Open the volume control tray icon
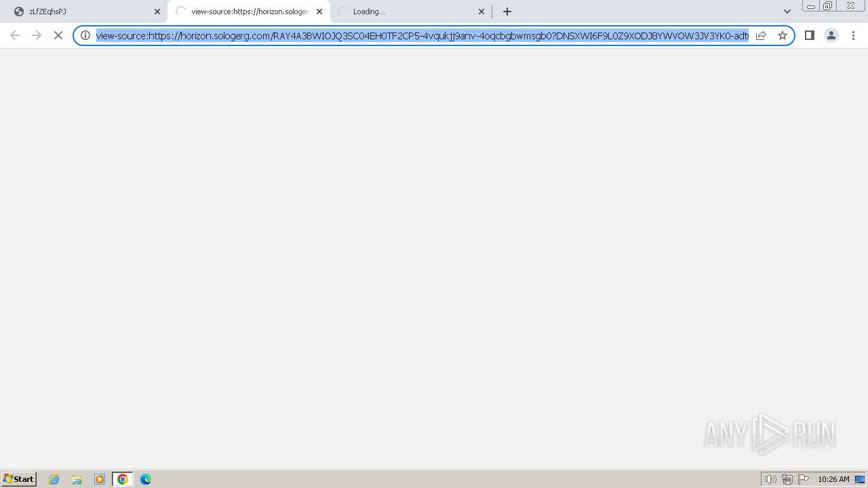868x488 pixels. click(x=770, y=479)
